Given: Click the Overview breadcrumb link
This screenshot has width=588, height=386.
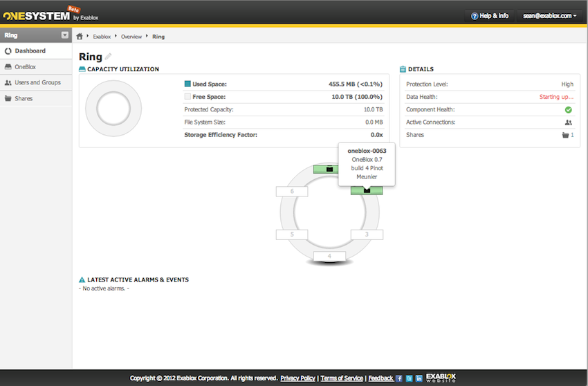Looking at the screenshot, I should tap(131, 37).
